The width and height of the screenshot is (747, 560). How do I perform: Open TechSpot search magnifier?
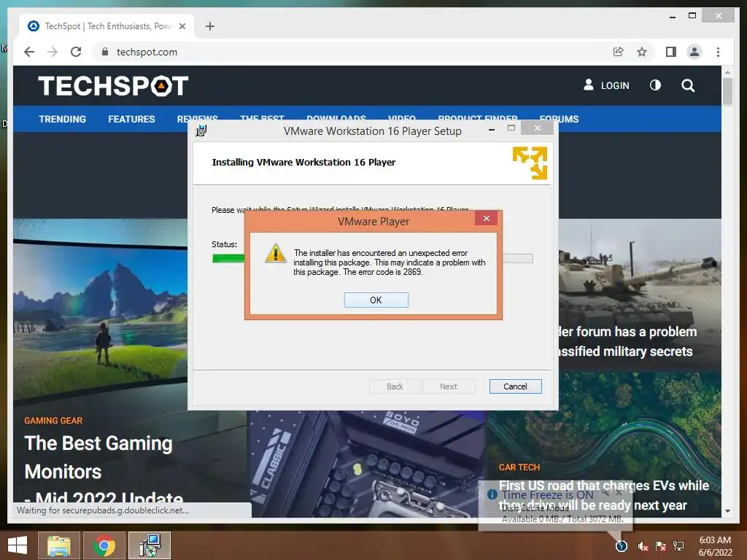(687, 86)
